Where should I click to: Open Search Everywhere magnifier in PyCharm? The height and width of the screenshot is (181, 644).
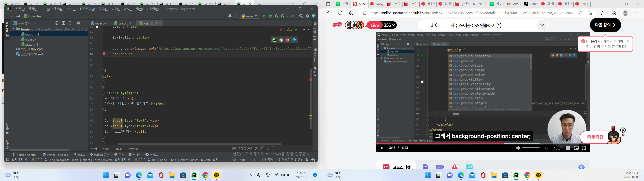301,16
